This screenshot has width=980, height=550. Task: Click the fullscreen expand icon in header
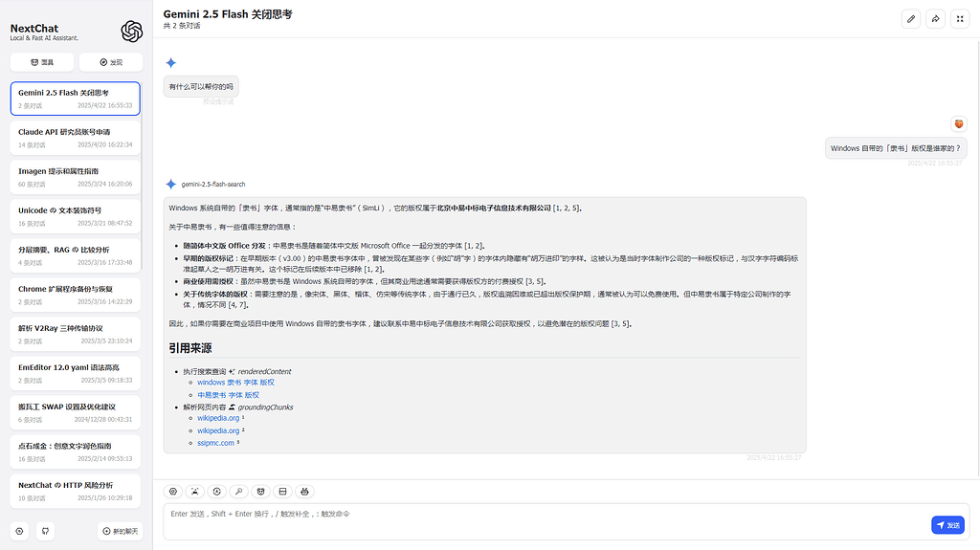click(960, 19)
